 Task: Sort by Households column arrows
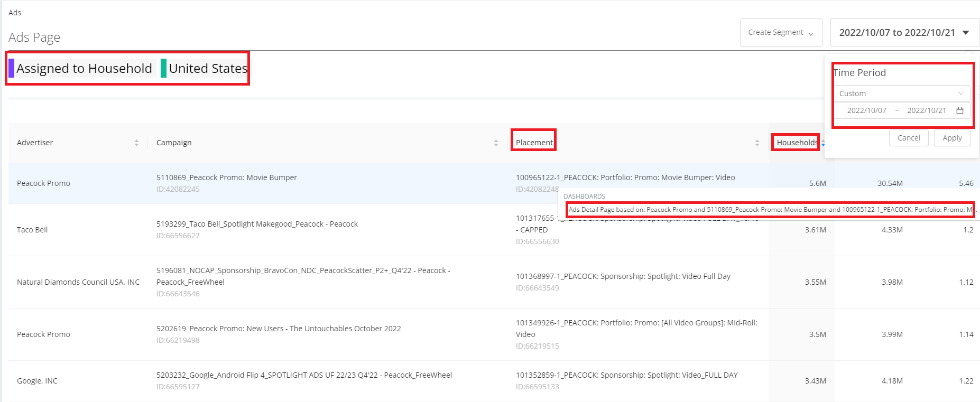coord(823,143)
